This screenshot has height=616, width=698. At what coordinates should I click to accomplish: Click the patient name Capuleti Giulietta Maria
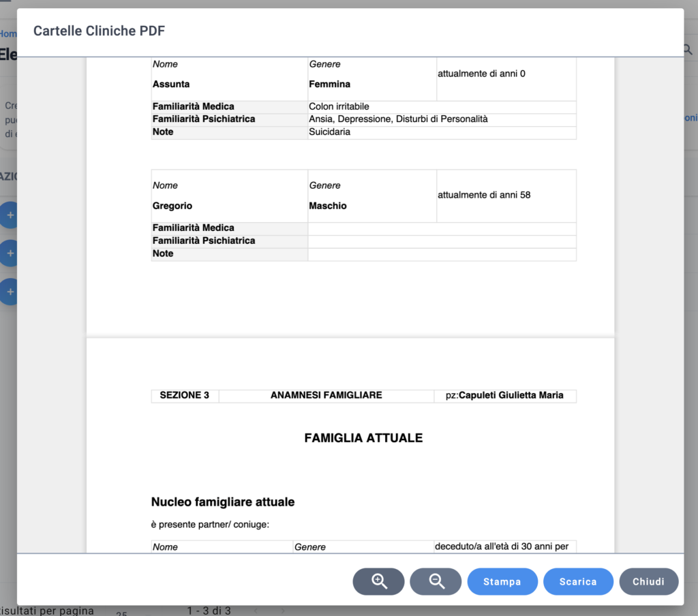coord(511,395)
